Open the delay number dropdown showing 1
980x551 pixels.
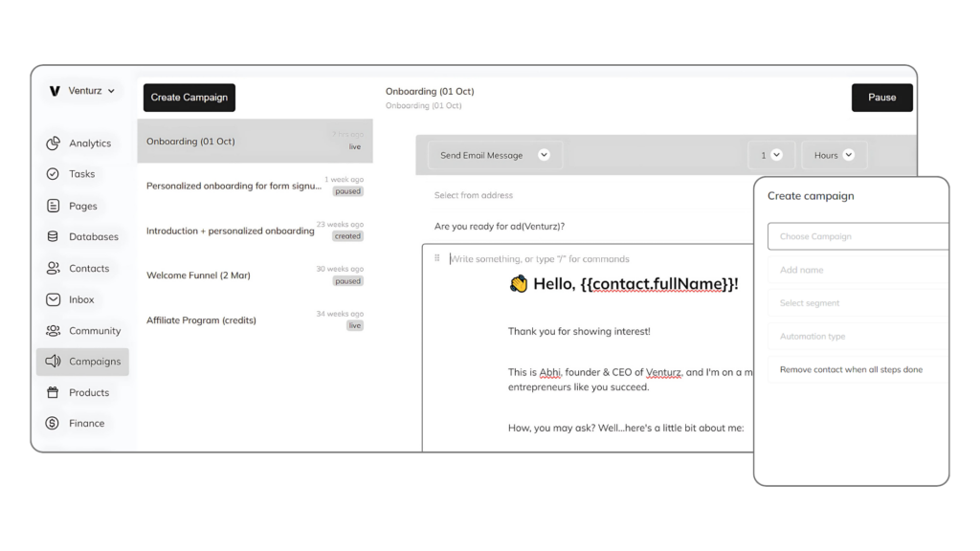pyautogui.click(x=771, y=155)
